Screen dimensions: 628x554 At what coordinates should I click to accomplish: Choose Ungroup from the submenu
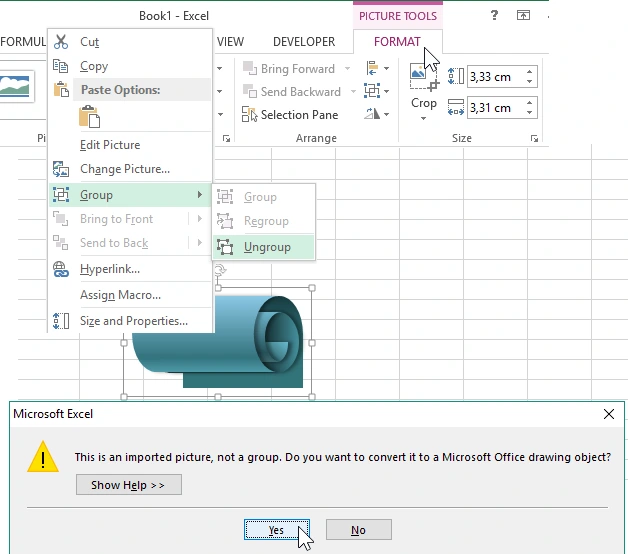pyautogui.click(x=266, y=247)
